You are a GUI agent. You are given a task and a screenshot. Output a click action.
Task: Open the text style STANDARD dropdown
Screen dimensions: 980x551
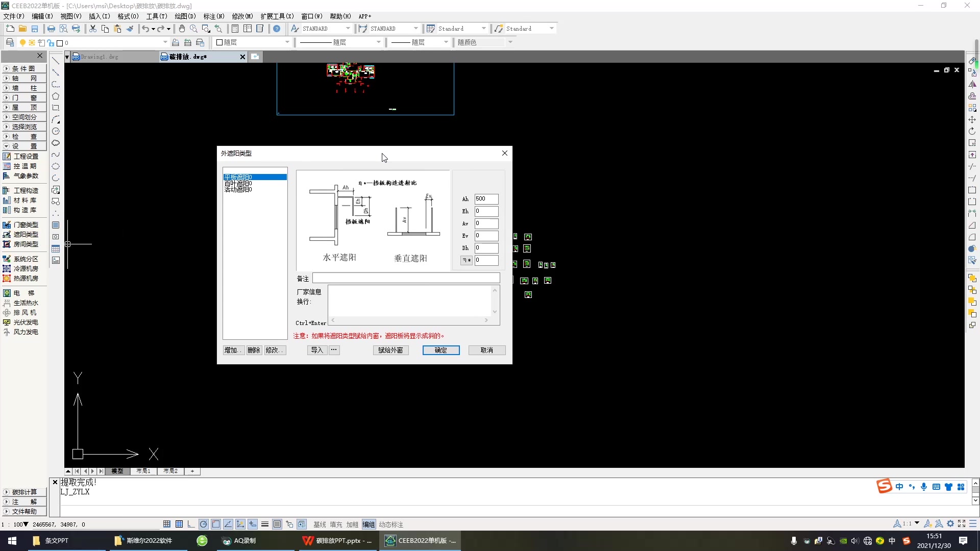tap(348, 29)
